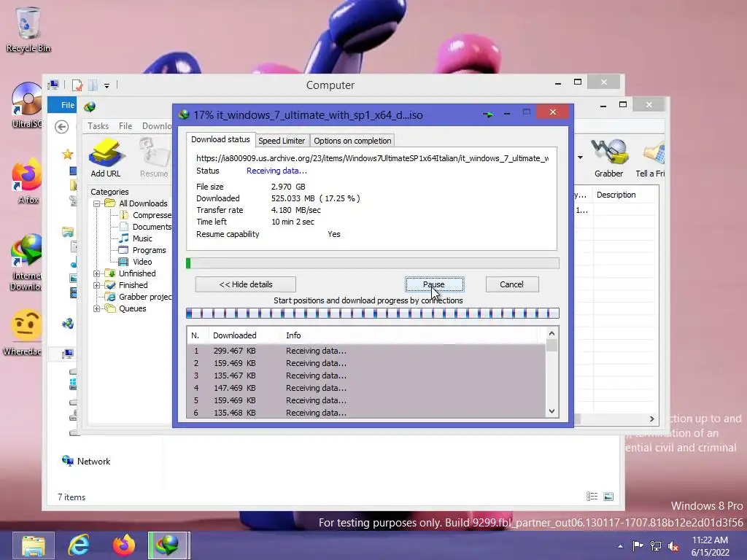Switch to large icons view in Computer window
Viewport: 747px width, 560px height.
coord(608,497)
